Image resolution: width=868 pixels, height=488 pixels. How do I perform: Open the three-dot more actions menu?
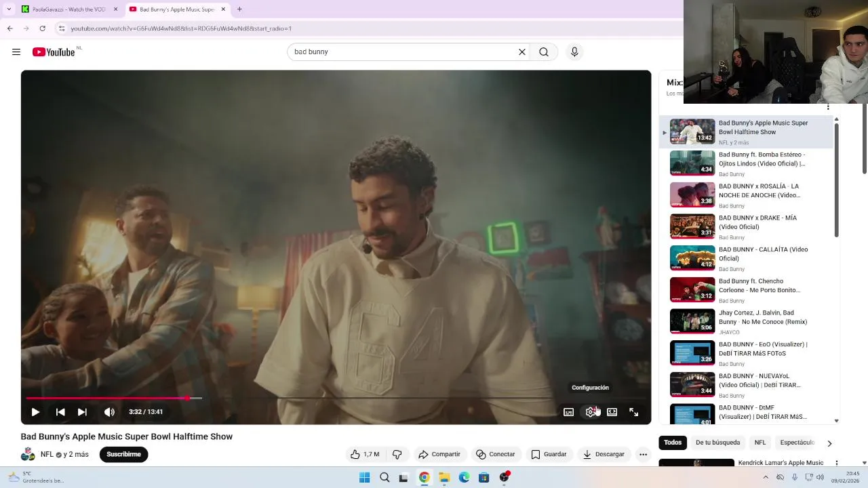pyautogui.click(x=643, y=454)
